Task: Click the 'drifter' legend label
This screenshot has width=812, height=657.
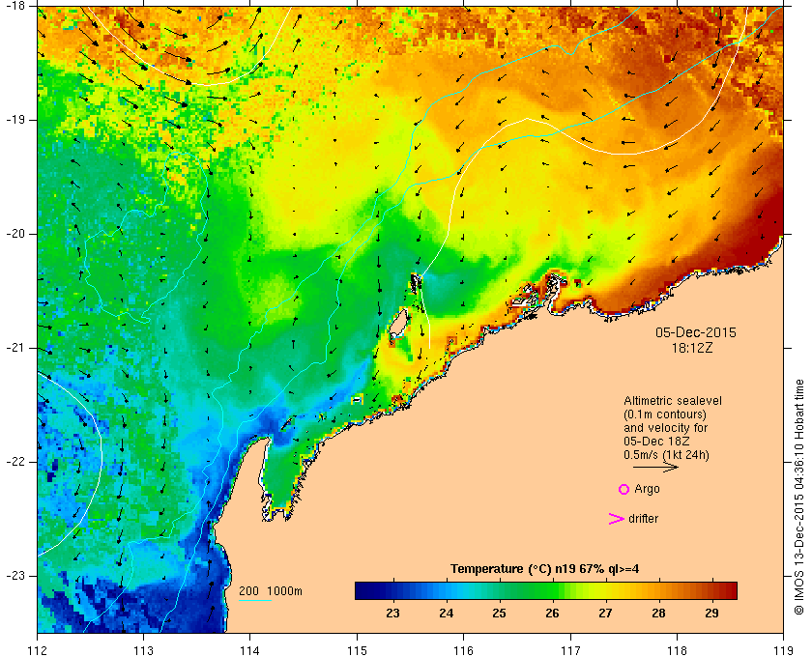Action: [643, 519]
